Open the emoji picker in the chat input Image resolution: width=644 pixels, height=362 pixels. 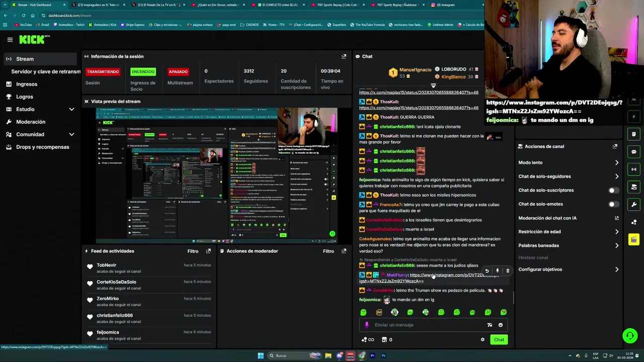click(501, 325)
